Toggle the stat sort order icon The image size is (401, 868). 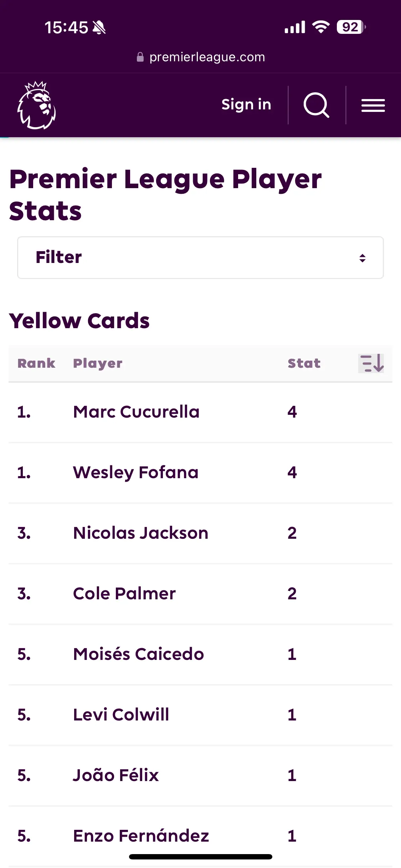click(x=371, y=363)
